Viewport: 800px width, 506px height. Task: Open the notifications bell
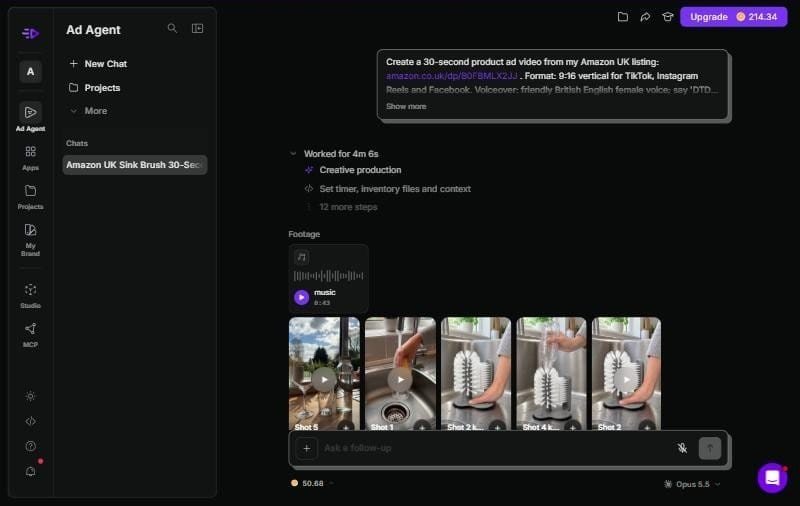click(x=30, y=471)
